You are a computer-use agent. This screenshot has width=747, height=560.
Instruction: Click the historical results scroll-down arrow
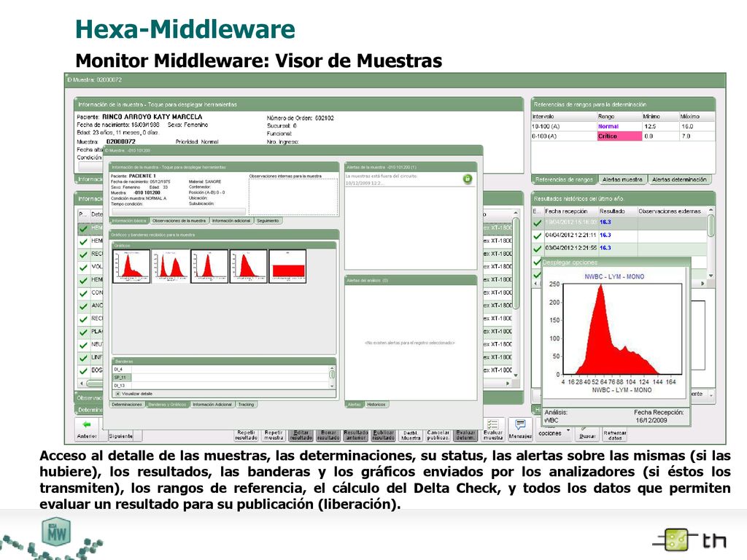pyautogui.click(x=711, y=276)
